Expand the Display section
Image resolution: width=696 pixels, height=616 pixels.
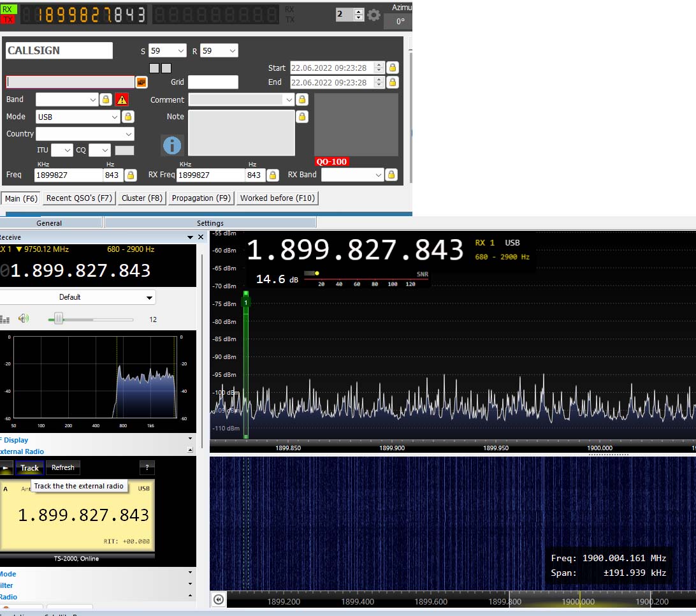pyautogui.click(x=190, y=439)
